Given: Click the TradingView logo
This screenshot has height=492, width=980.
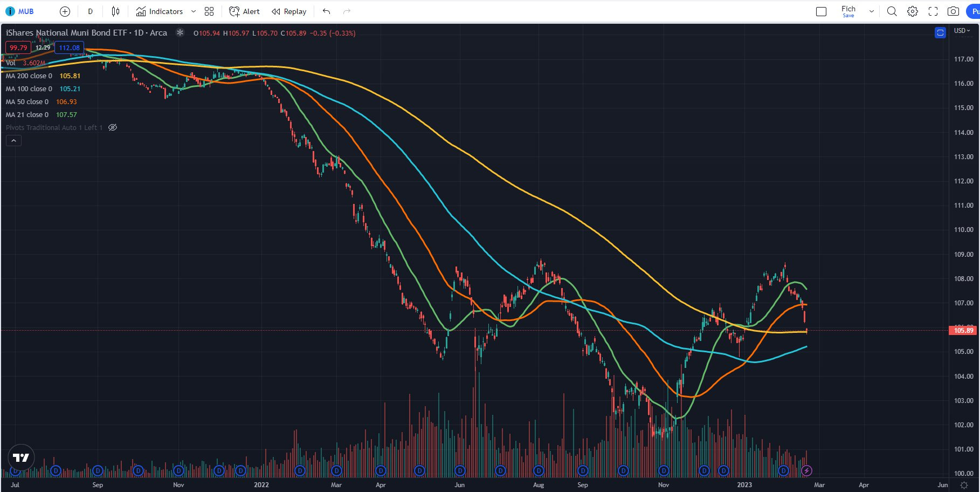Looking at the screenshot, I should click(x=21, y=457).
